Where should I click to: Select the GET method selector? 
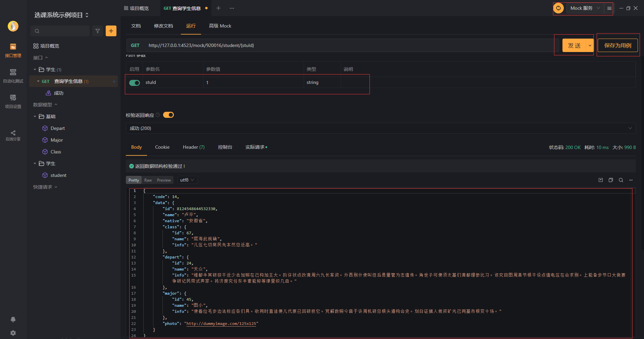point(135,45)
